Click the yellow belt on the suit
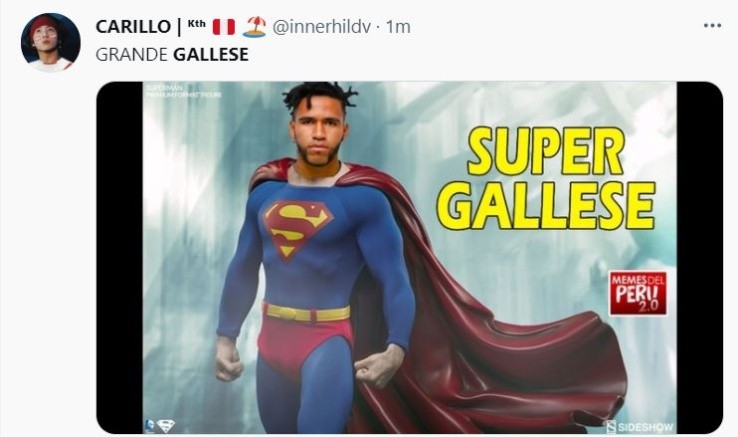The image size is (738, 437). tap(307, 313)
